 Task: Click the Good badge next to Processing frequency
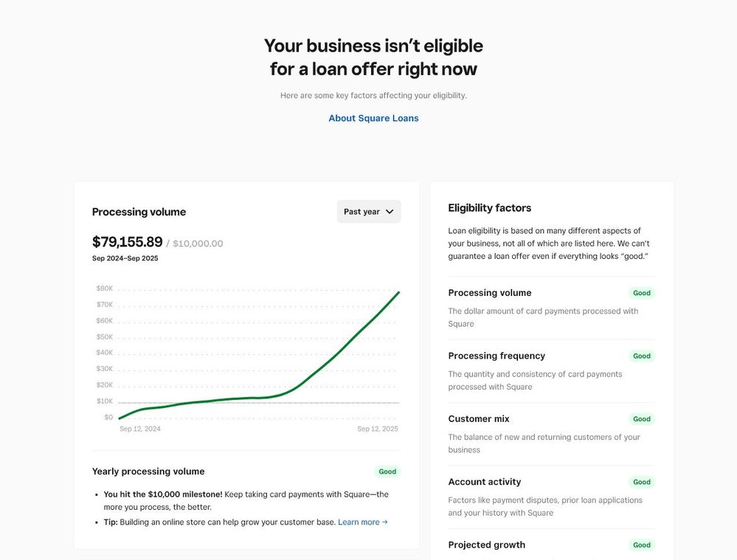(642, 356)
